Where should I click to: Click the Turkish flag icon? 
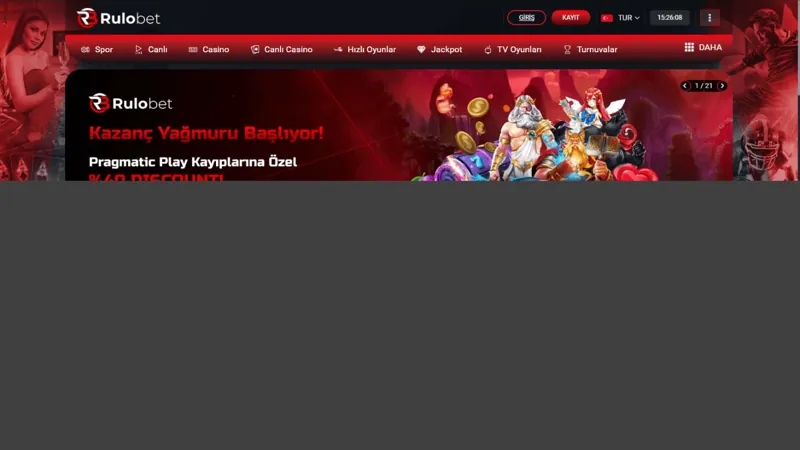coord(607,18)
